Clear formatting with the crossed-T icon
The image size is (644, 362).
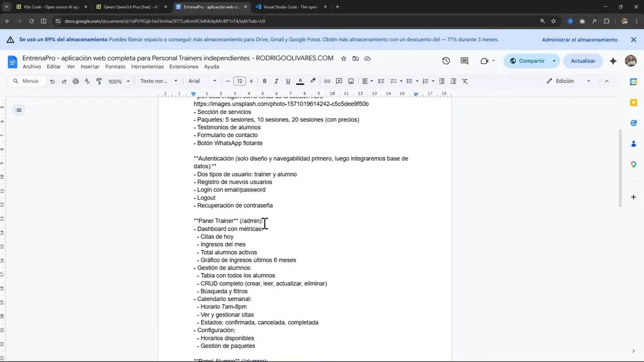(x=465, y=81)
